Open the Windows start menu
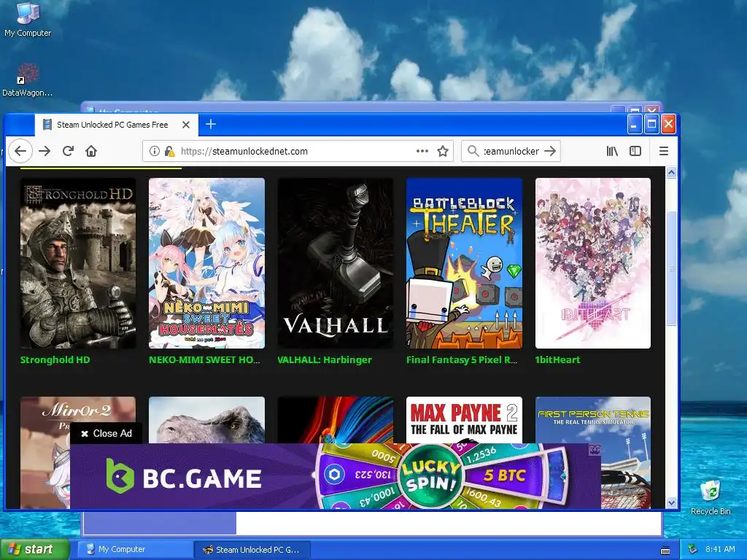Image resolution: width=747 pixels, height=560 pixels. click(34, 549)
